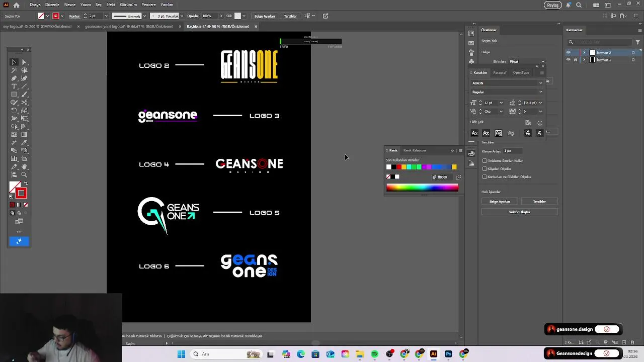Select the Eyedropper tool
644x362 pixels.
(24, 143)
